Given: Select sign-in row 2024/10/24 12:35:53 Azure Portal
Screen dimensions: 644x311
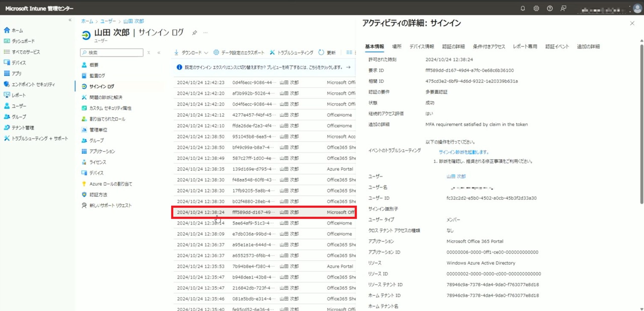Looking at the screenshot, I should point(264,266).
